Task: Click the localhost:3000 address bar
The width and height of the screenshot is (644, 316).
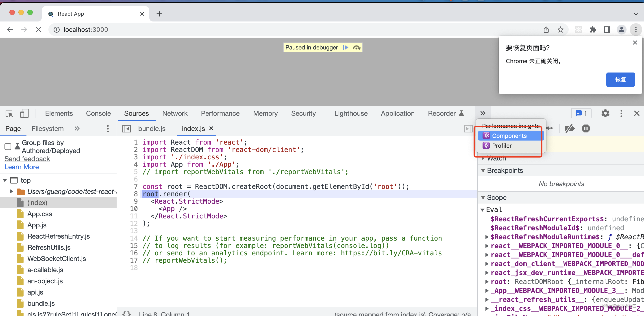Action: tap(86, 30)
